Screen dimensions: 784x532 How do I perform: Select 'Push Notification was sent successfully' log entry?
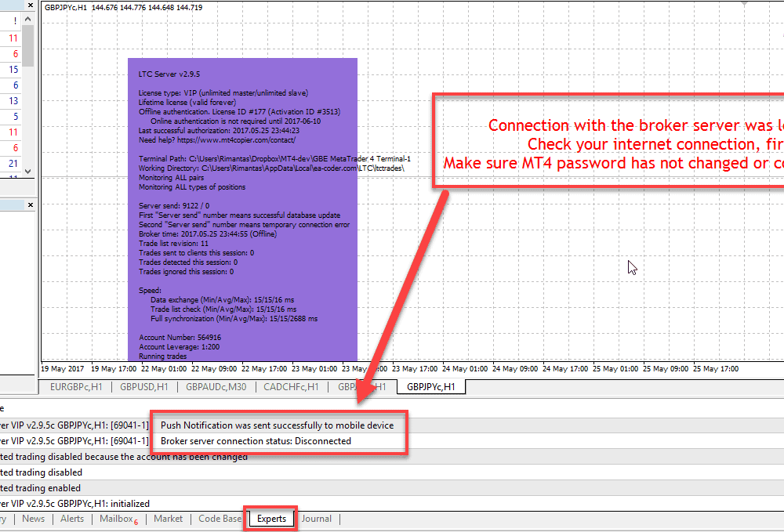click(277, 425)
